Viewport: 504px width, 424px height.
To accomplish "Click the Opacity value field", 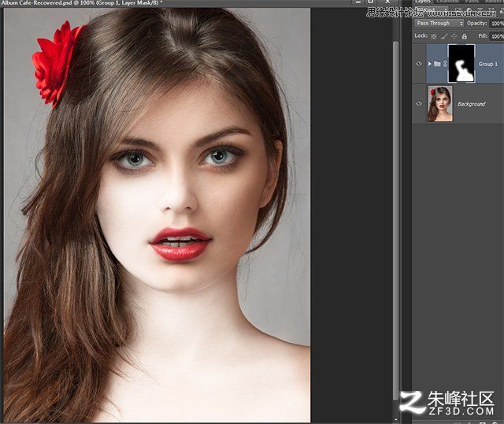I will [x=497, y=23].
